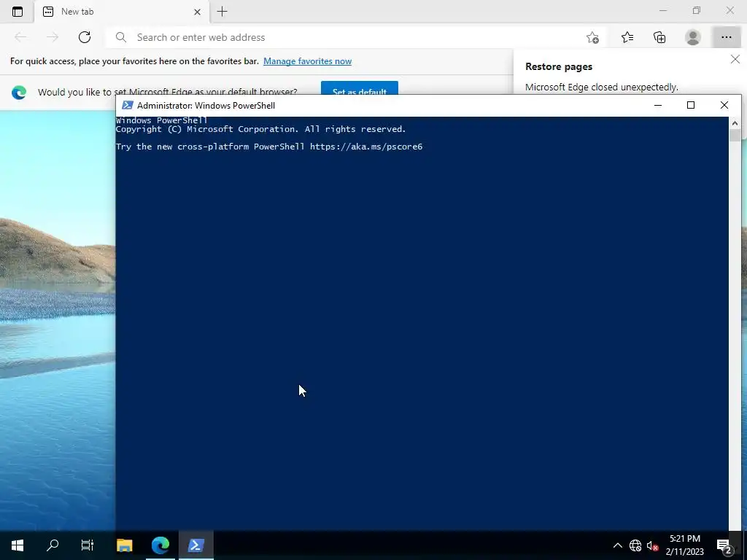Image resolution: width=747 pixels, height=560 pixels.
Task: Switch to Microsoft Edge on the taskbar
Action: click(x=160, y=545)
